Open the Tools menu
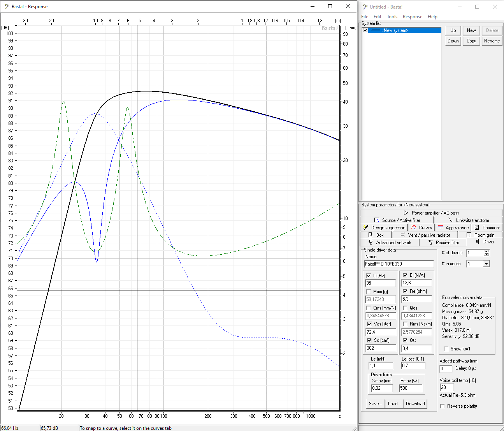The image size is (504, 431). pyautogui.click(x=392, y=17)
